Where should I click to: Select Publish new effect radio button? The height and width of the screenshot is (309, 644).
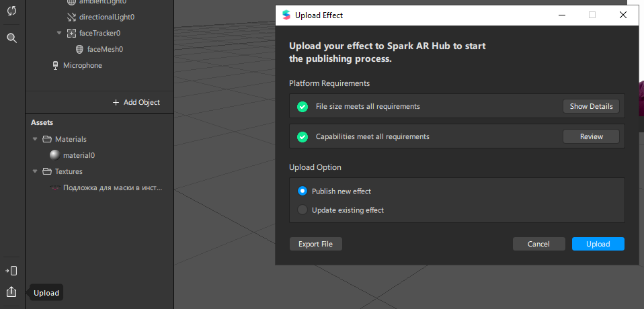[x=303, y=191]
